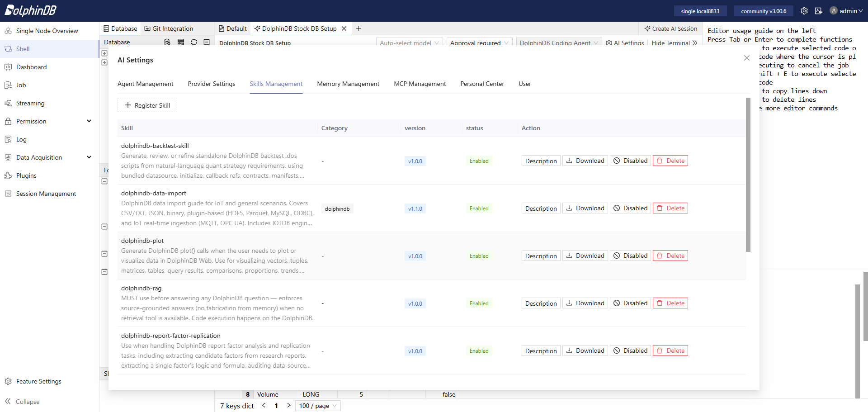Disable the dolphindb-plot skill
The width and height of the screenshot is (868, 412).
(630, 256)
